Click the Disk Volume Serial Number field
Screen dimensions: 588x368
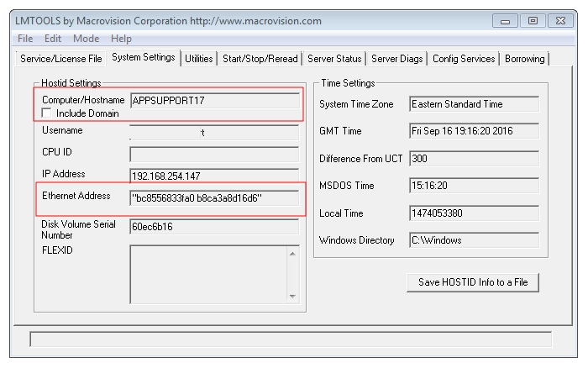(214, 227)
